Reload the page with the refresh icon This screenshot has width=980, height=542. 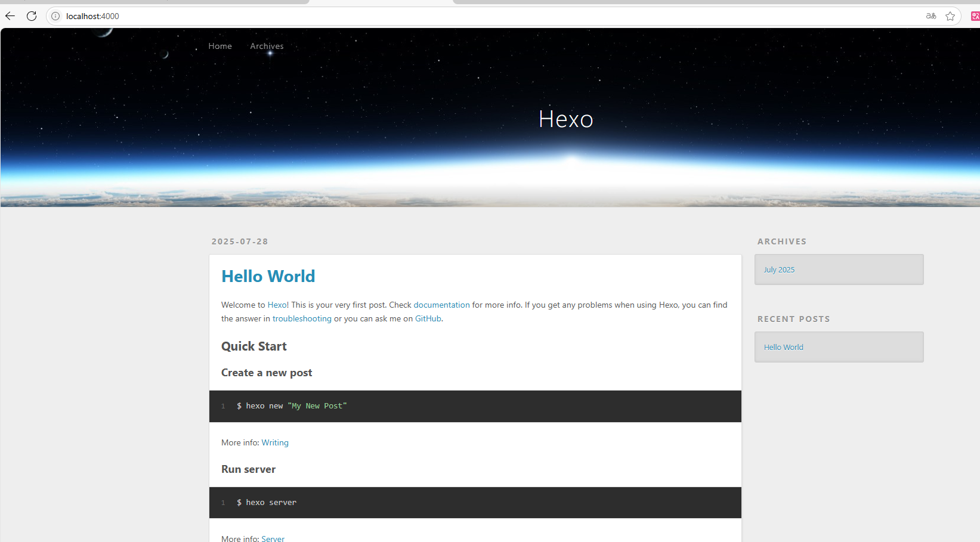point(32,16)
